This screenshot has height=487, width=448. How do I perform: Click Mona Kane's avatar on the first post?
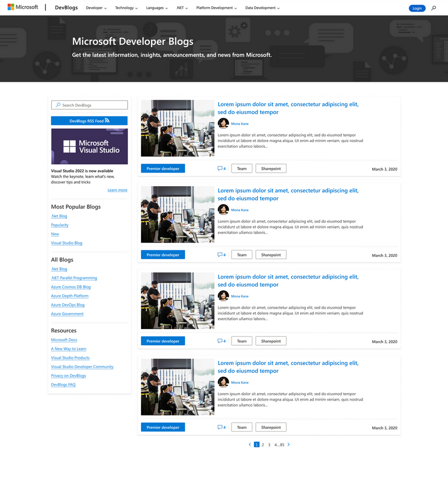(223, 123)
